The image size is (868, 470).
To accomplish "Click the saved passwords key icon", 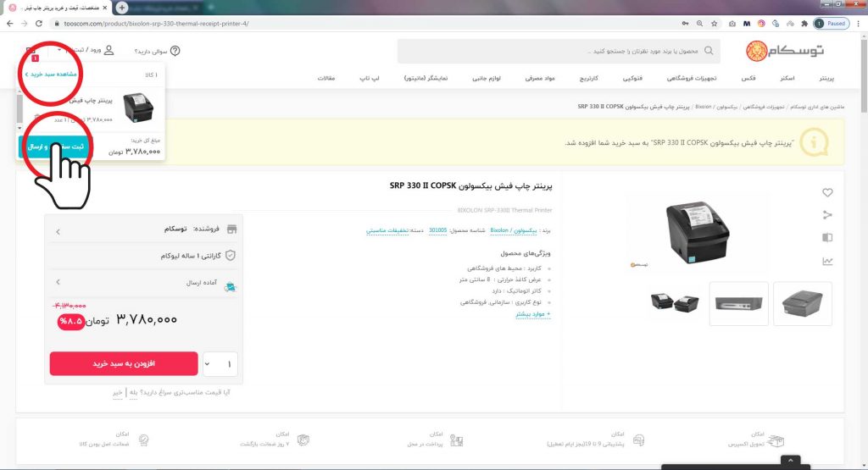I will (x=685, y=24).
